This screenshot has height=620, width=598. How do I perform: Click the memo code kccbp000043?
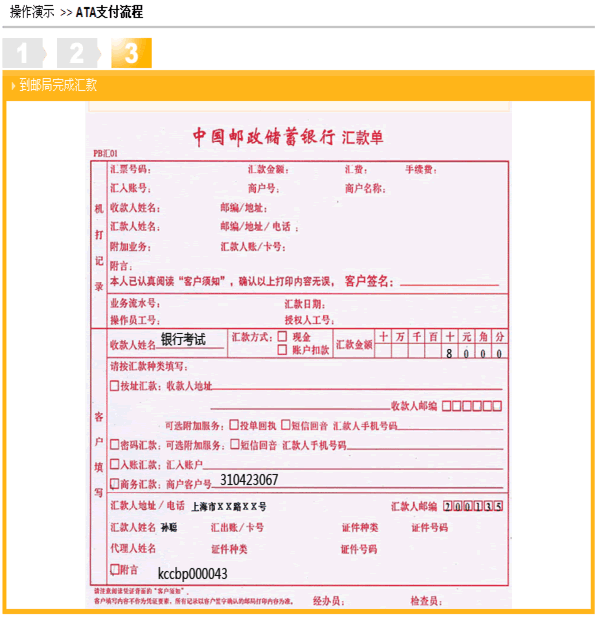(x=193, y=573)
